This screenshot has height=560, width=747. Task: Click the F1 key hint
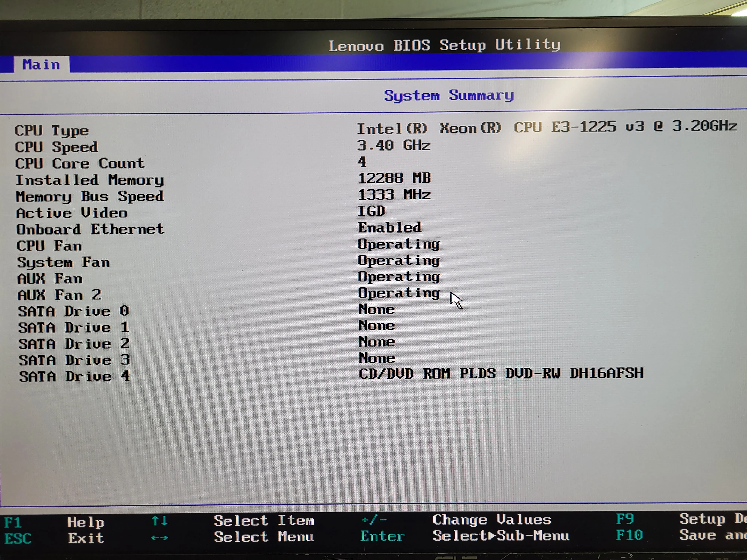coord(13,522)
